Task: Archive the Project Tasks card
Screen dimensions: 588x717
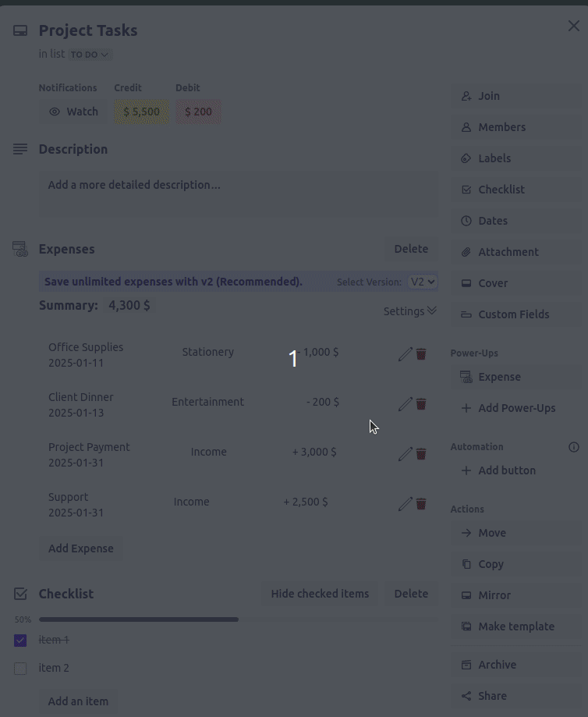Action: (x=497, y=664)
